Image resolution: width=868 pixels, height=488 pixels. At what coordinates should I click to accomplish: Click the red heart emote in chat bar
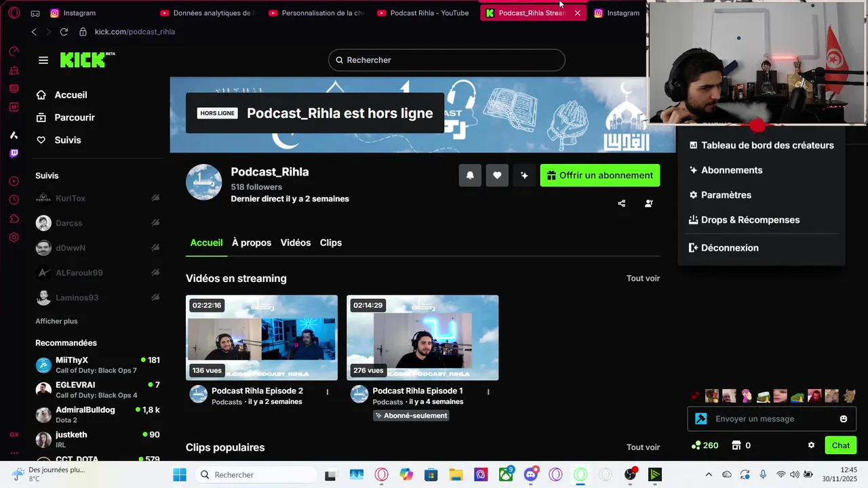695,396
